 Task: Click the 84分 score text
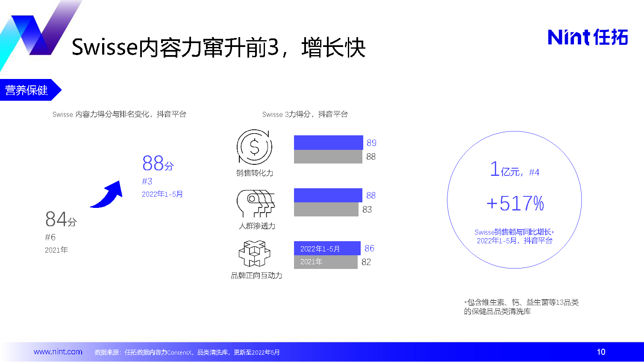tap(61, 219)
